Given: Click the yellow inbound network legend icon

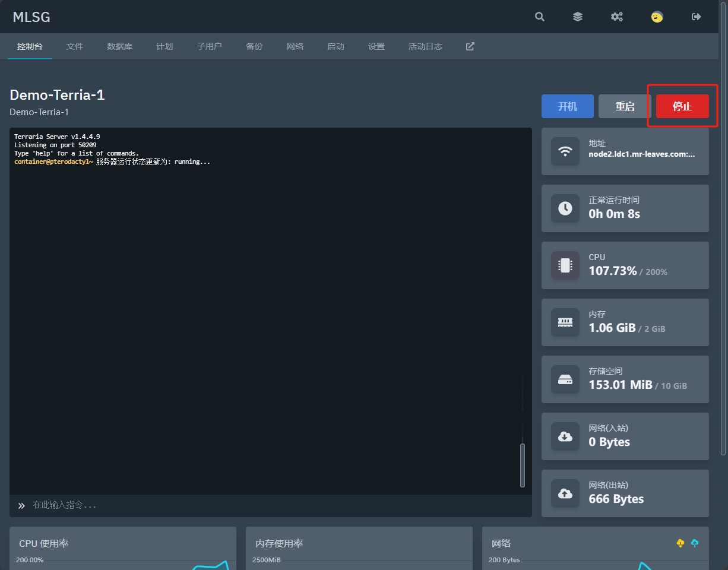Looking at the screenshot, I should [680, 543].
